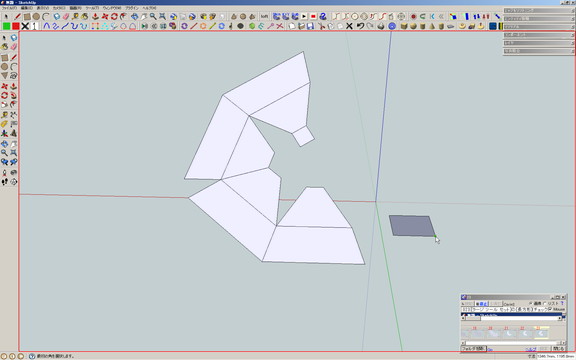
Task: Click the scissors Cut icon
Action: (321, 26)
